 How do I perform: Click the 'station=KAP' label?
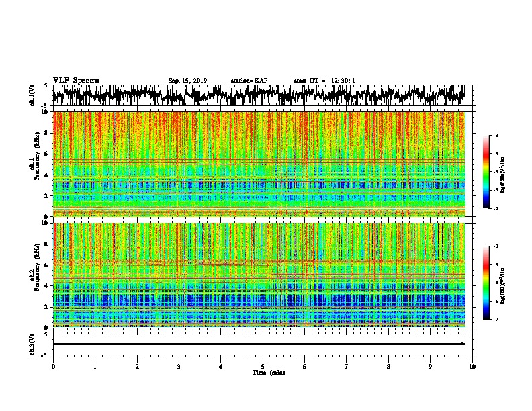(249, 81)
